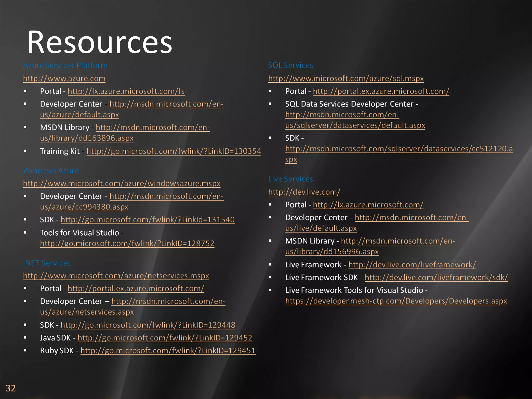The width and height of the screenshot is (532, 399).
Task: Click the .NET Services heading
Action: [47, 263]
